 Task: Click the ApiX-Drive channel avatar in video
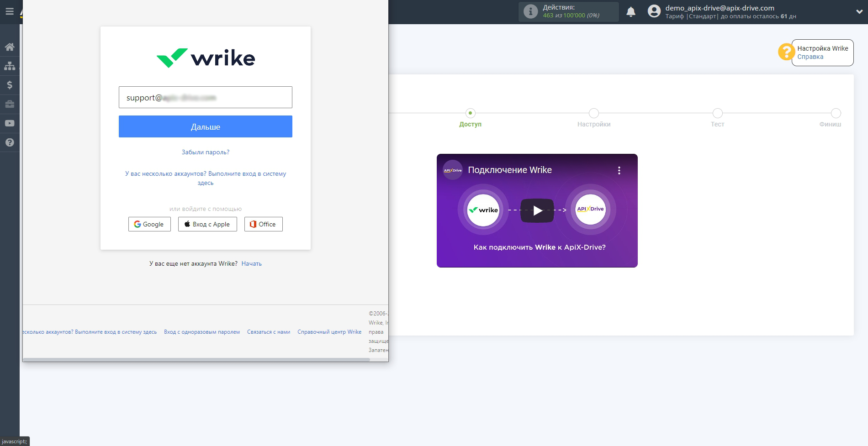point(453,170)
